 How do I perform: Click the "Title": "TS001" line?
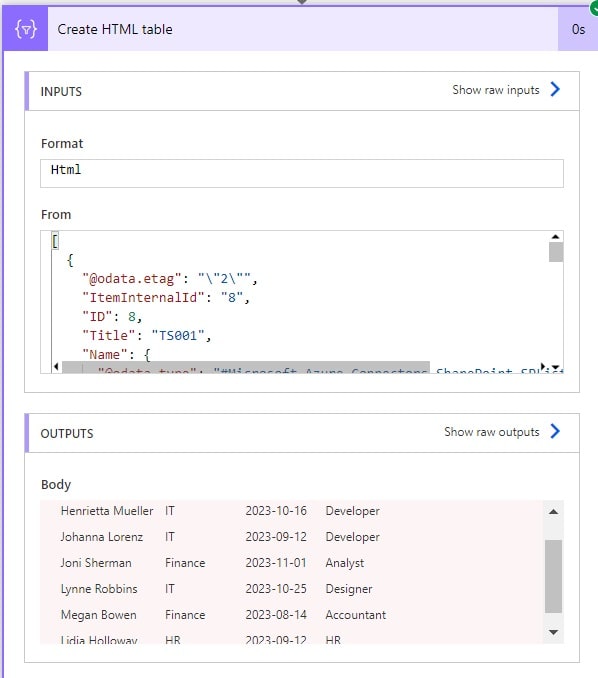pyautogui.click(x=147, y=336)
